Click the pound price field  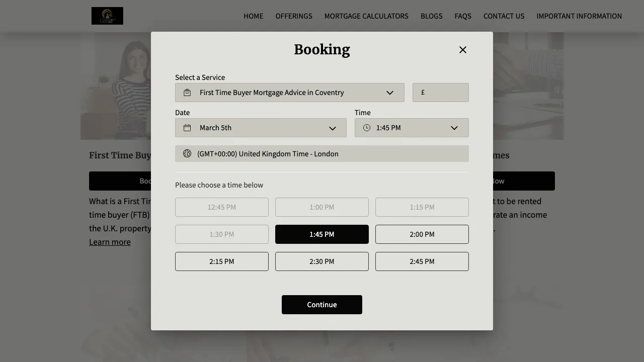[440, 93]
